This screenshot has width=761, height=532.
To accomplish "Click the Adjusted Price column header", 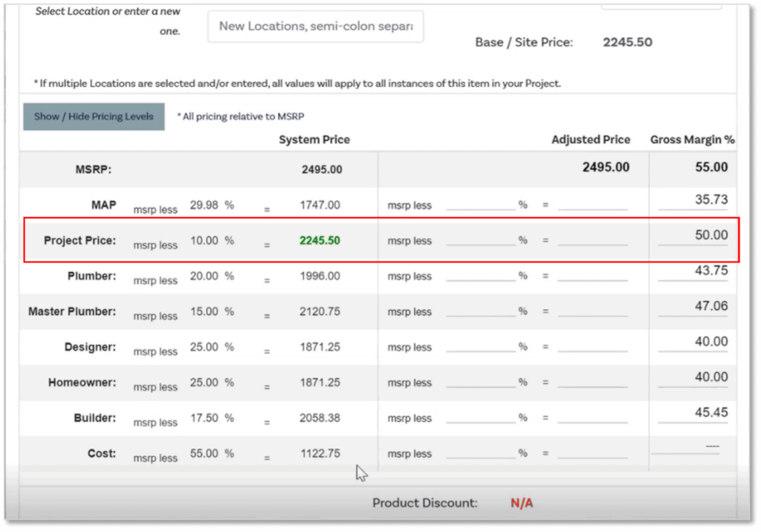I will tap(591, 140).
